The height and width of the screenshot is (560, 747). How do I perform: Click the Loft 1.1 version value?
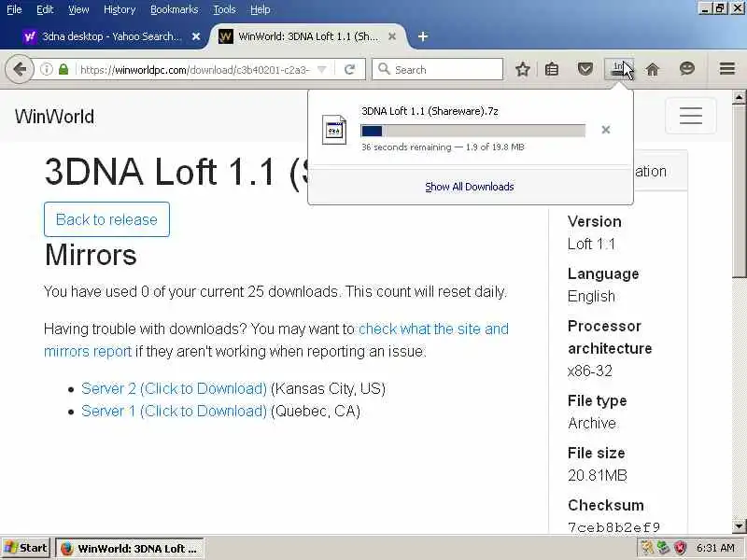coord(591,244)
